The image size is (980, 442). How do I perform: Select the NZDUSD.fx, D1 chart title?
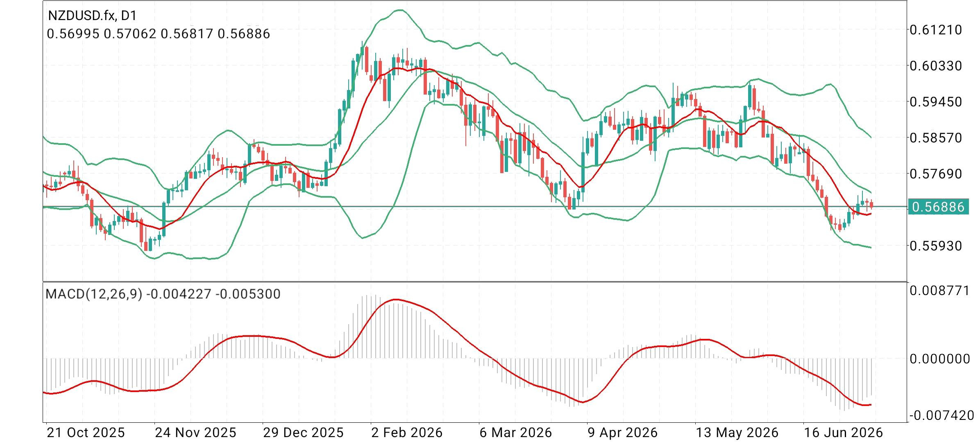[92, 16]
